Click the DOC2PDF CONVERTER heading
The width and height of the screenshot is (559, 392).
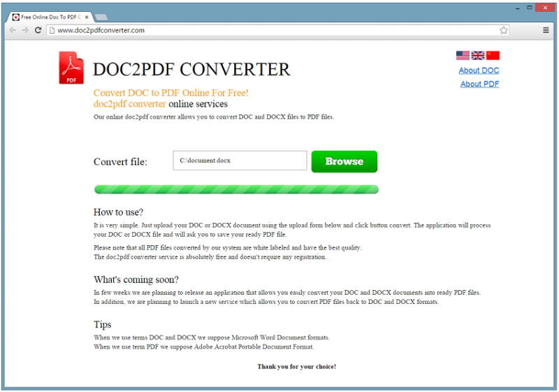pos(191,69)
